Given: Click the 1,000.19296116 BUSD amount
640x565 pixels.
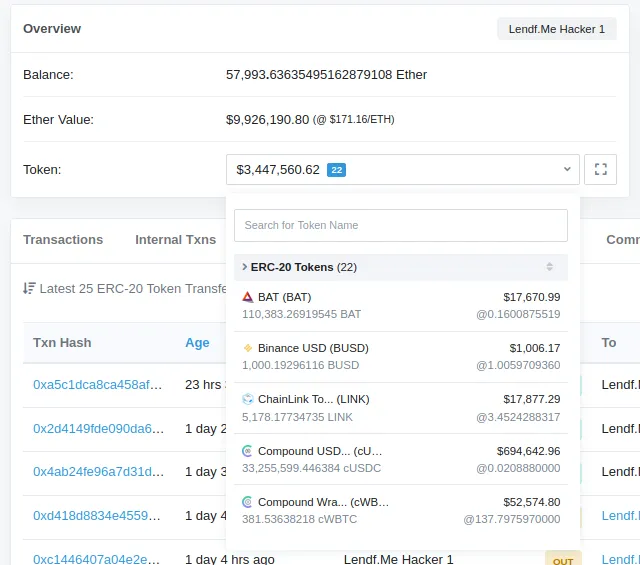Looking at the screenshot, I should pos(300,365).
